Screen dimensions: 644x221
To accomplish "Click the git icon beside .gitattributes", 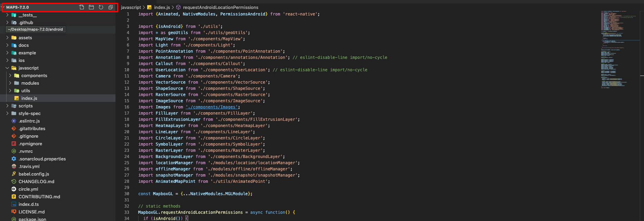I will [14, 129].
